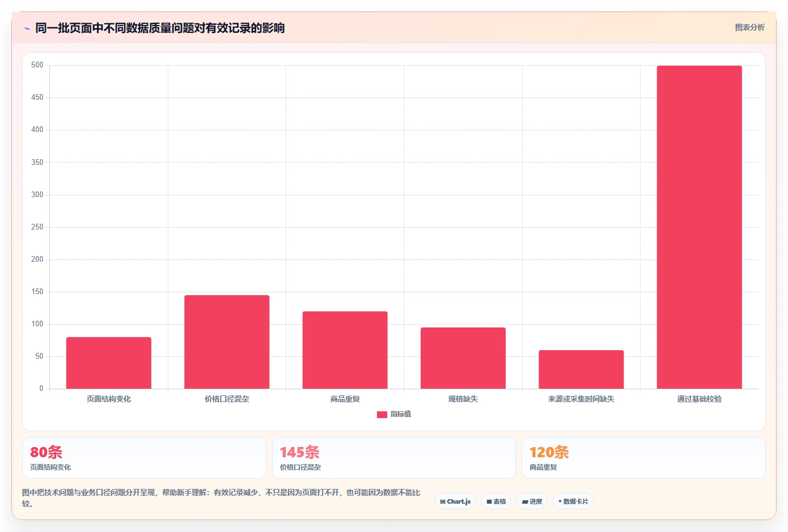Click the 规格缺失 x-axis label
Viewport: 788px width, 532px height.
(x=463, y=399)
